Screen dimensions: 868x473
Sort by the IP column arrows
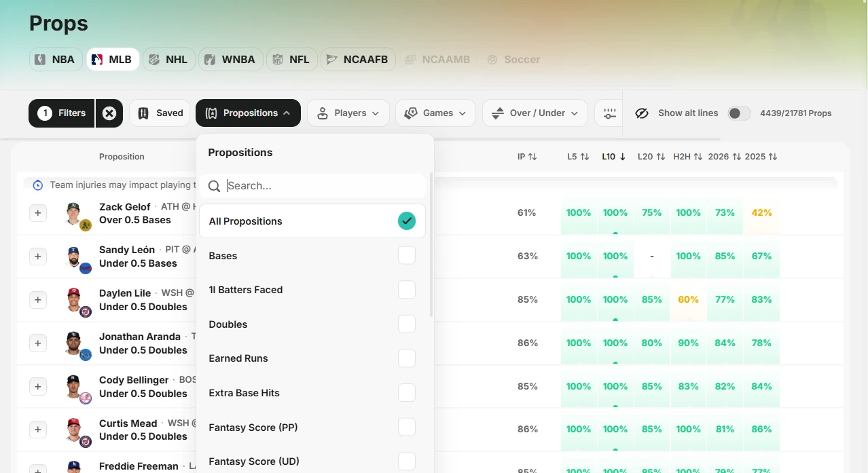point(532,157)
